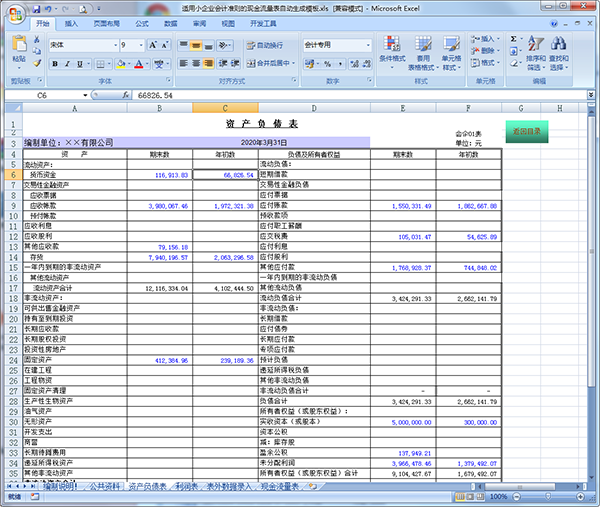Activate the Format Painter brush

[37, 63]
